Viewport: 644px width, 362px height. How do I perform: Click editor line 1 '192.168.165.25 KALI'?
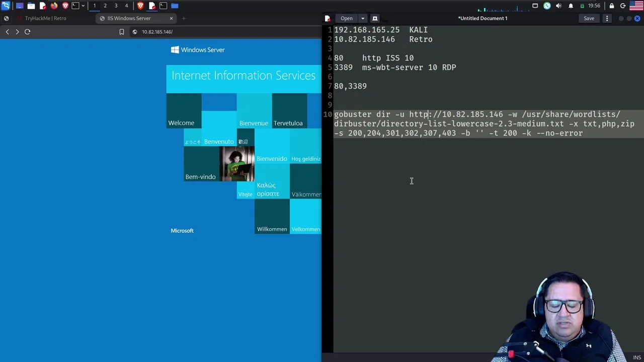pos(381,30)
